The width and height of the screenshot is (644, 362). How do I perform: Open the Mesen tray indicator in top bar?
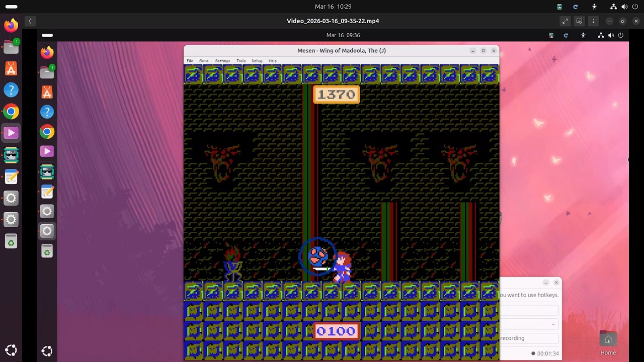coord(559,7)
